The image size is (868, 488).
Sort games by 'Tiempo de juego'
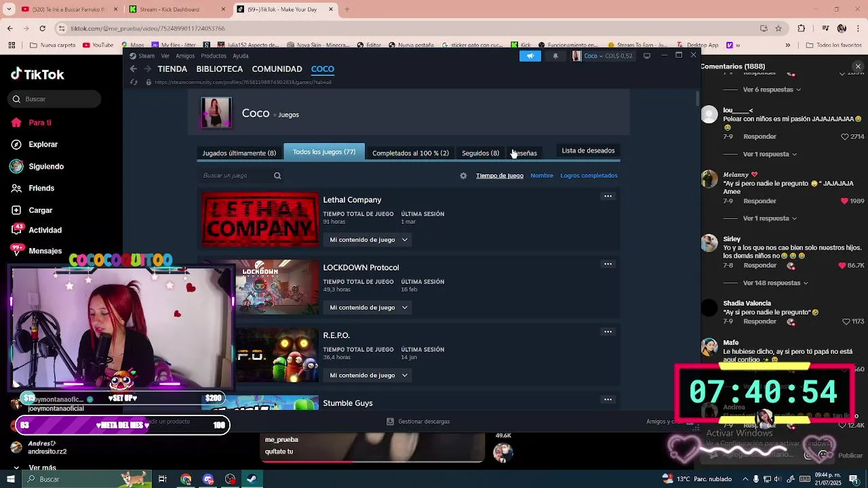click(x=500, y=176)
